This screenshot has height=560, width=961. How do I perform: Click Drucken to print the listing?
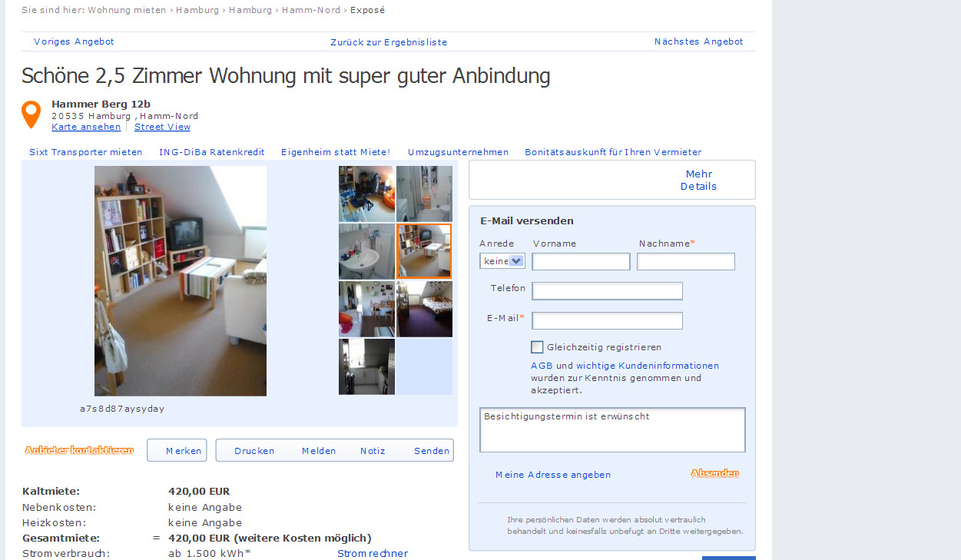point(254,451)
